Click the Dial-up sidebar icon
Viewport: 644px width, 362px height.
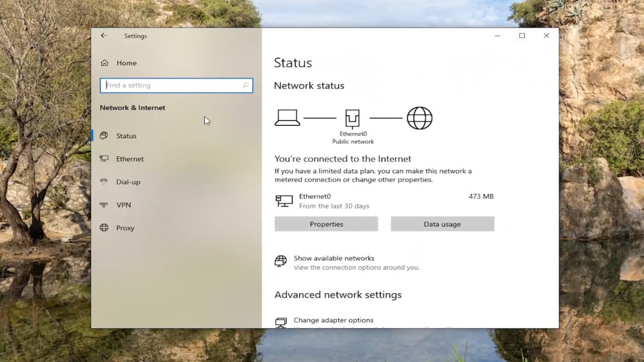[x=104, y=182]
